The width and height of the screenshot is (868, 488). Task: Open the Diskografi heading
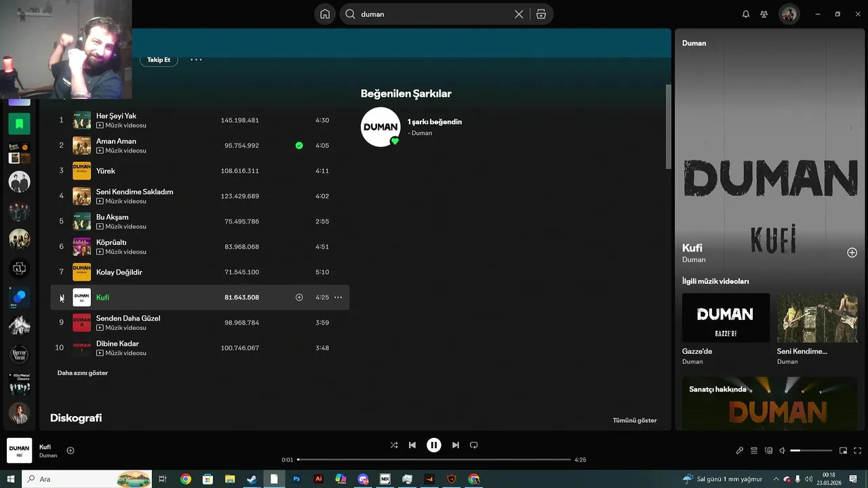point(76,418)
